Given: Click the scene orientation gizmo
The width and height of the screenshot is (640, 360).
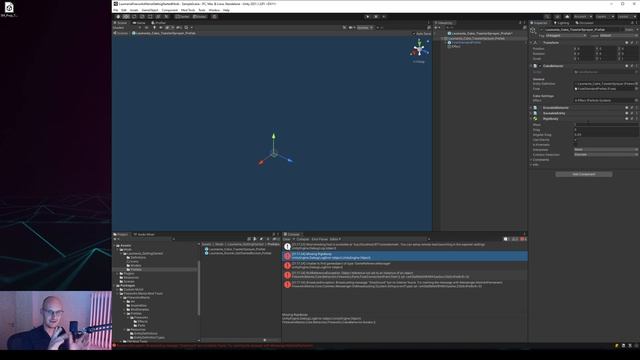Looking at the screenshot, I should tap(419, 50).
